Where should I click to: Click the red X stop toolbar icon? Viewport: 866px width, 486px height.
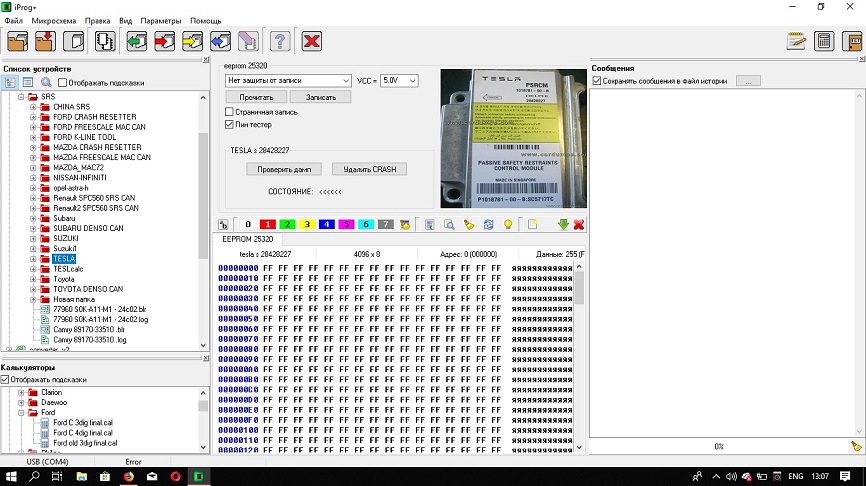(x=312, y=41)
